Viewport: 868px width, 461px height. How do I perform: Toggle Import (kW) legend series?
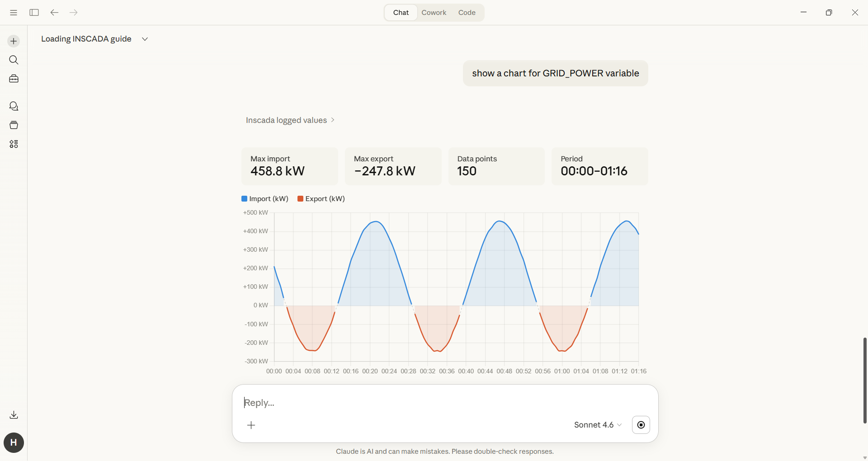point(265,199)
